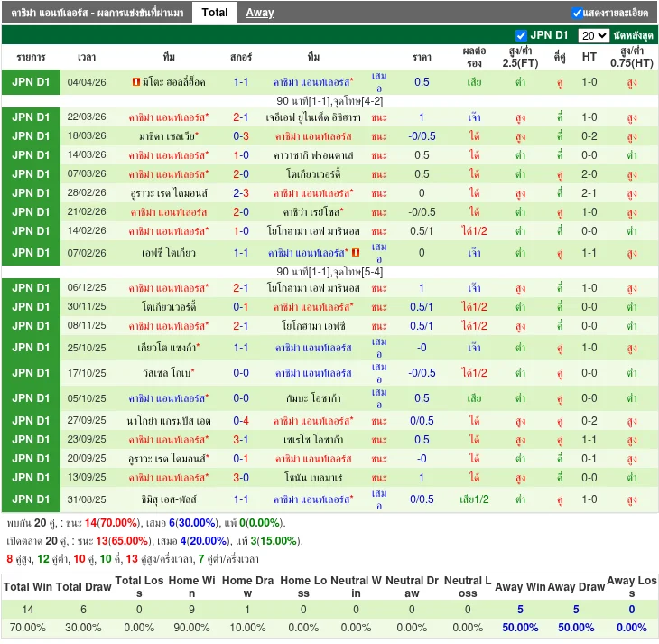The width and height of the screenshot is (659, 644).
Task: Open the 1-1 score on 04/04/26
Action: [241, 82]
